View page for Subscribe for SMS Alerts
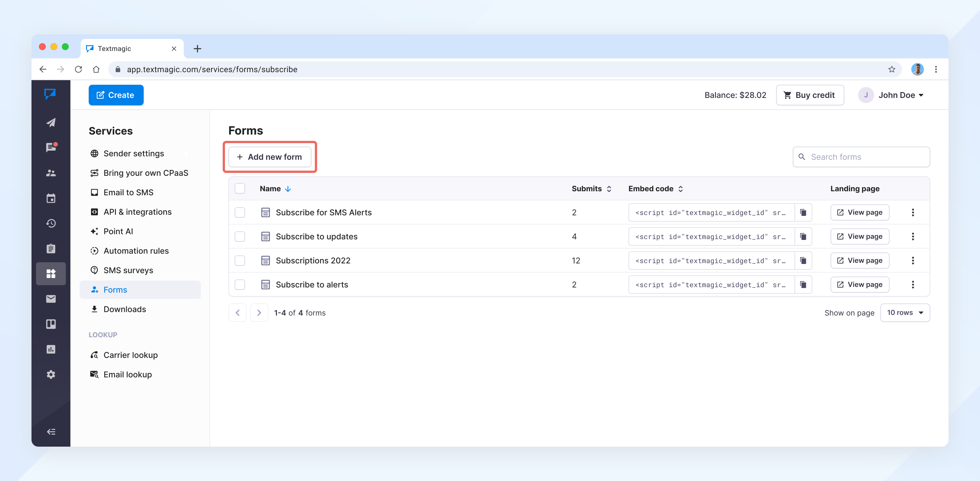This screenshot has height=481, width=980. click(x=860, y=212)
